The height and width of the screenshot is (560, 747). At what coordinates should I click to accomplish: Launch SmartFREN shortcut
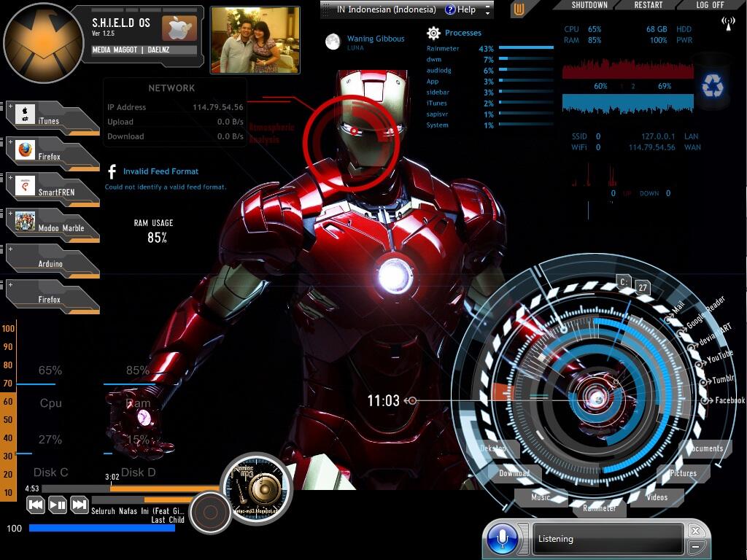[53, 190]
